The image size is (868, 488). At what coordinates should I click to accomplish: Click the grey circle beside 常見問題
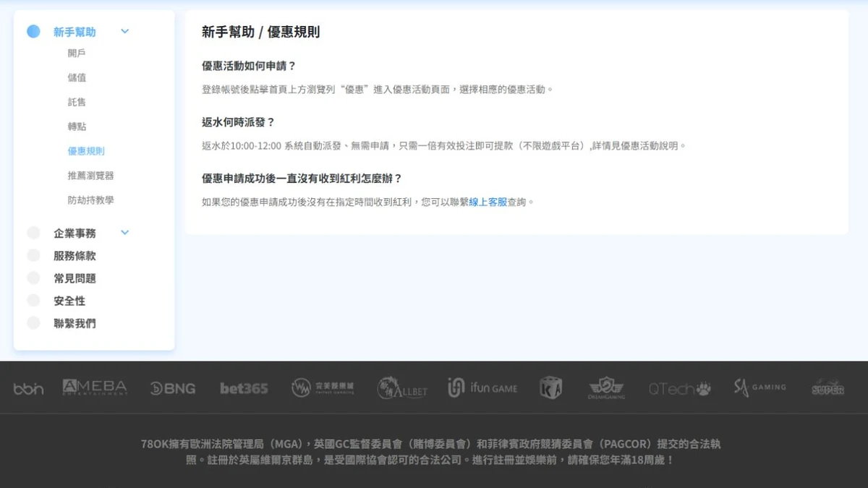tap(33, 278)
